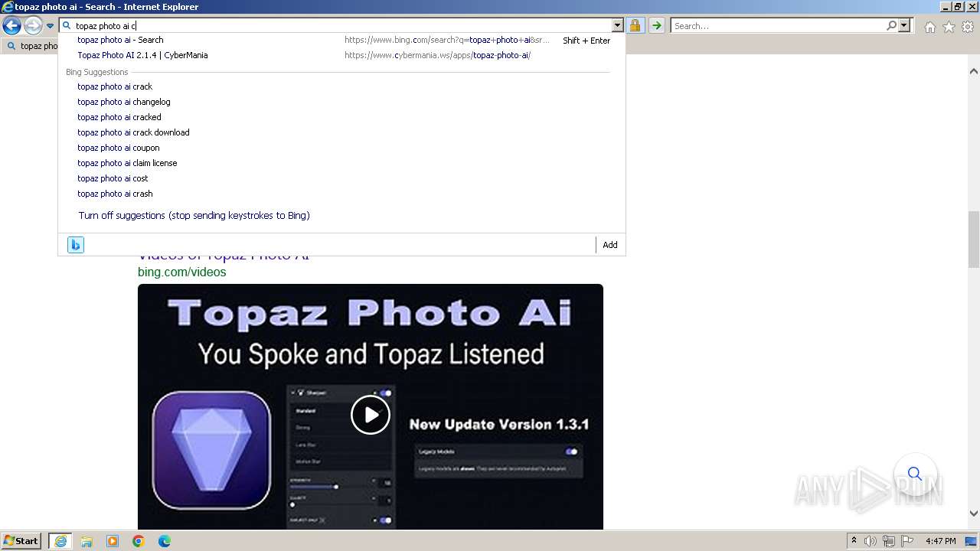The height and width of the screenshot is (551, 980).
Task: Open the search provider dropdown arrow
Action: click(904, 26)
